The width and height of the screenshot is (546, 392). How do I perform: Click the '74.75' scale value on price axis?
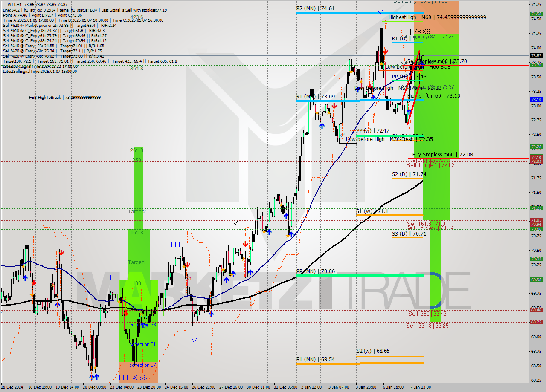(x=536, y=4)
